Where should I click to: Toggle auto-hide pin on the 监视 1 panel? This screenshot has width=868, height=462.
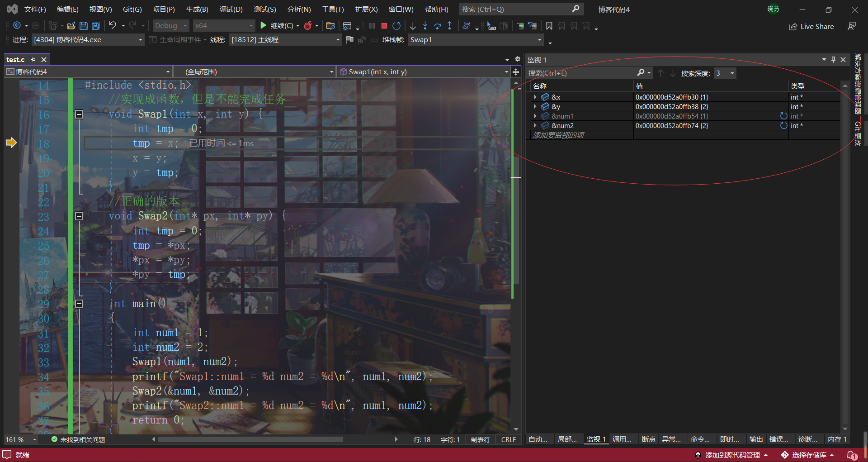[x=833, y=60]
